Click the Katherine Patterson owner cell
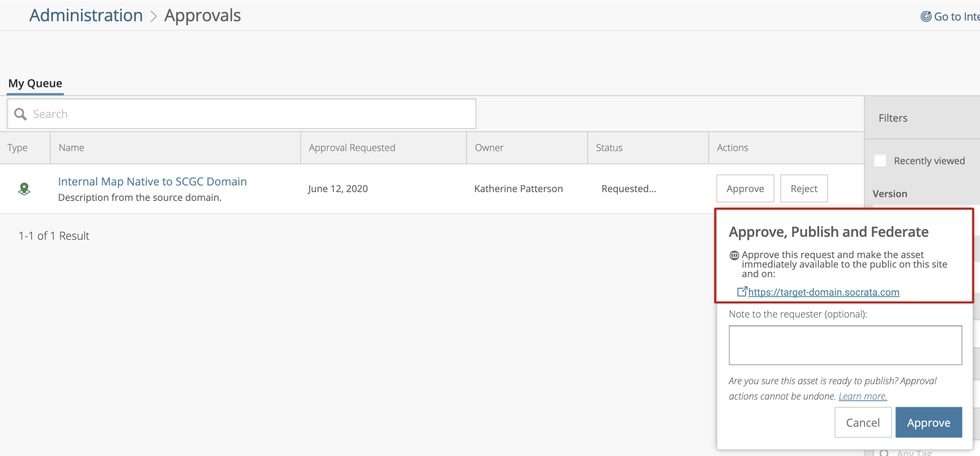 (x=518, y=189)
